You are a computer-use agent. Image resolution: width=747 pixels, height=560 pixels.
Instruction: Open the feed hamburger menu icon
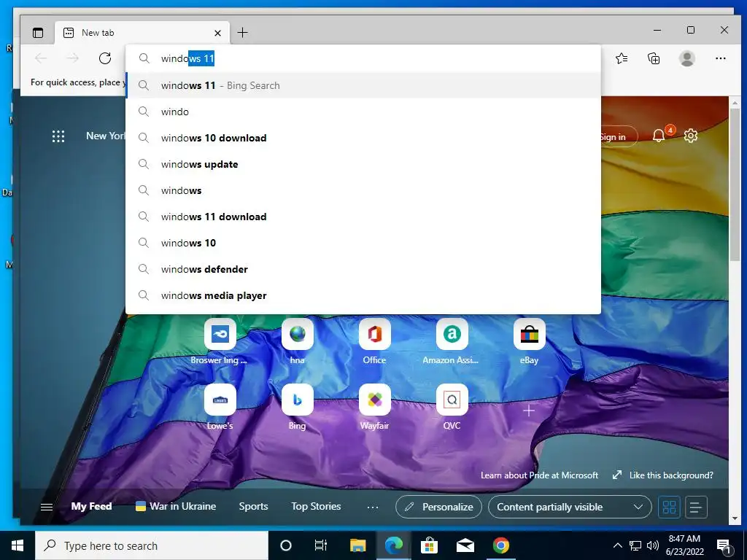47,507
